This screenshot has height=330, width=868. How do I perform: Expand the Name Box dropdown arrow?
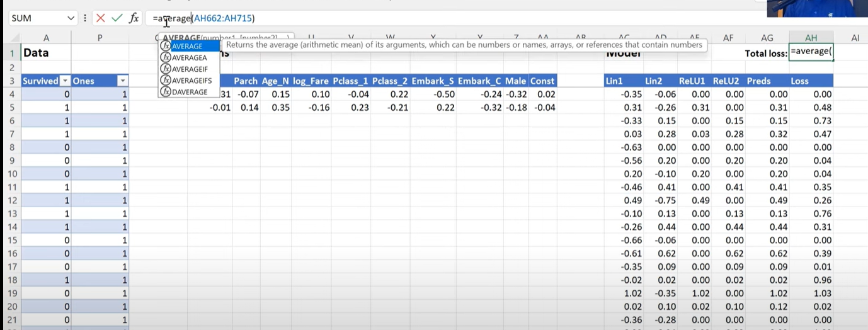click(69, 18)
